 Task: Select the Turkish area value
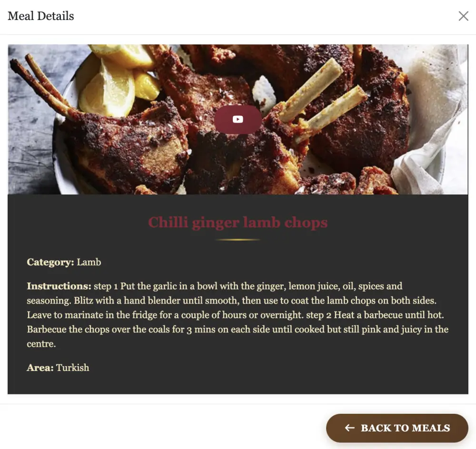point(72,368)
